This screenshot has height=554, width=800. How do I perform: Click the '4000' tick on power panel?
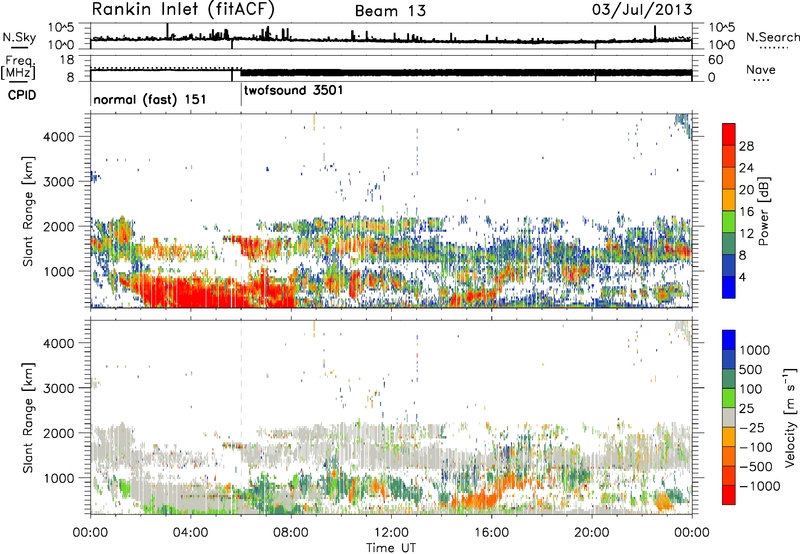pos(59,137)
